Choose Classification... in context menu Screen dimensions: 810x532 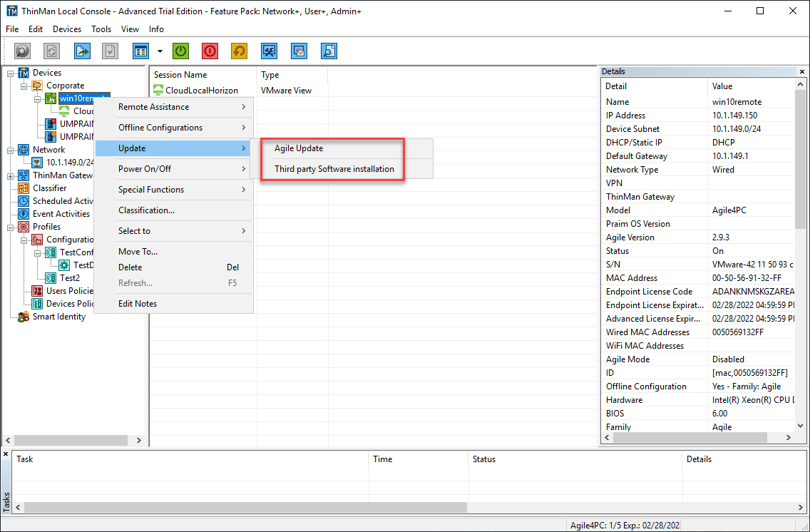pos(173,210)
